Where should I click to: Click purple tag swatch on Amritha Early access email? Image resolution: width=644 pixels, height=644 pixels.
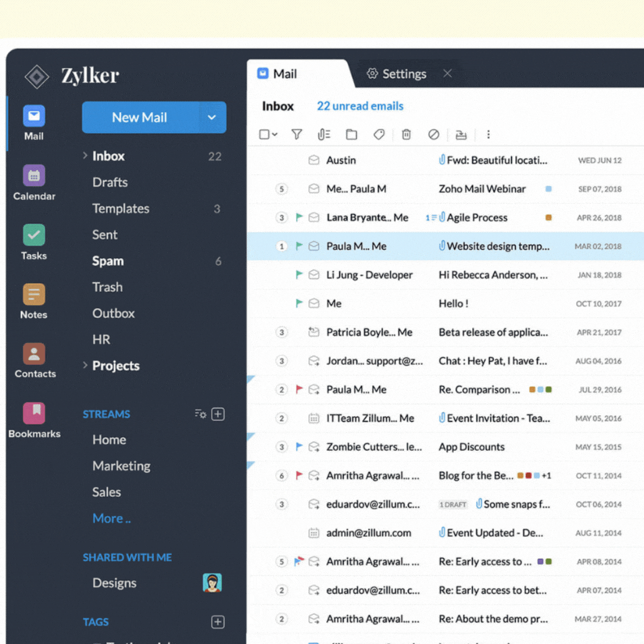click(540, 562)
